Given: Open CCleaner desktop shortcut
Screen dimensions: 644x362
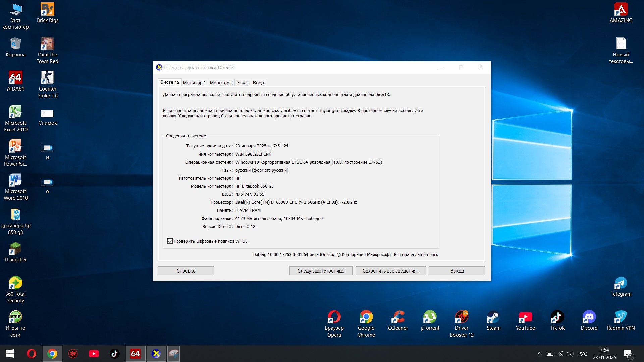Looking at the screenshot, I should tap(398, 321).
